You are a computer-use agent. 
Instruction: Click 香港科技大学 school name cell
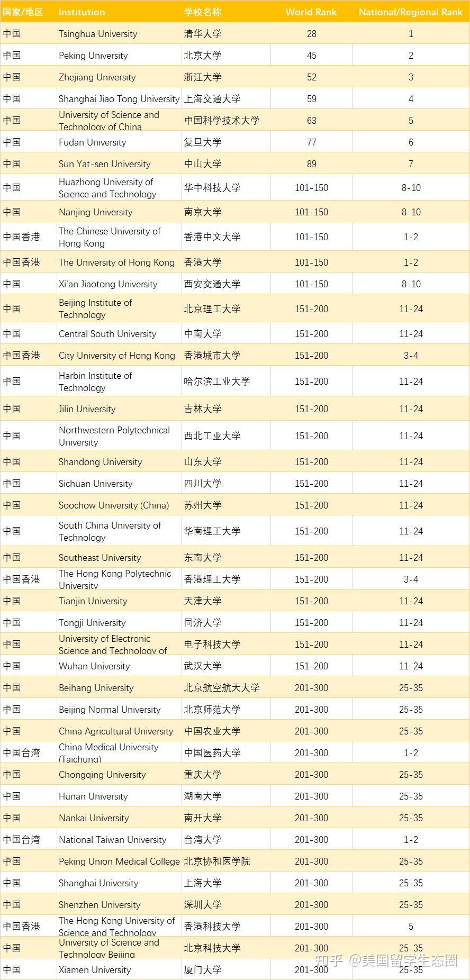(226, 927)
